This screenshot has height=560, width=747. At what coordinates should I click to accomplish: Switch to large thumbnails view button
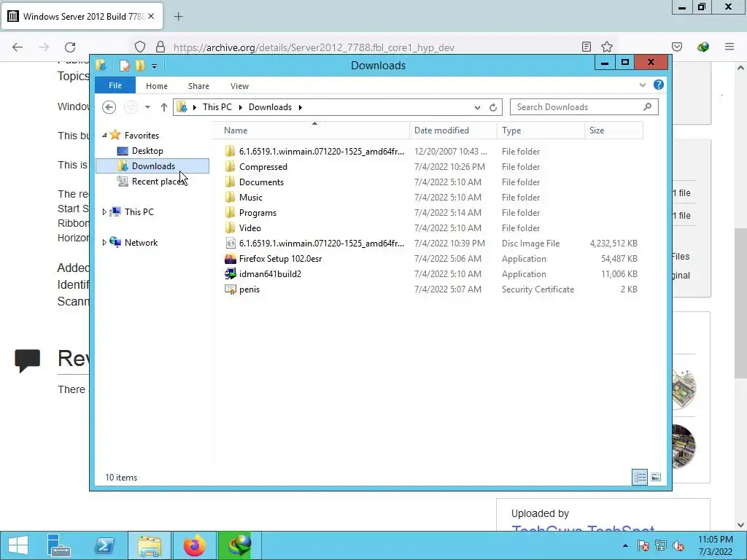656,477
